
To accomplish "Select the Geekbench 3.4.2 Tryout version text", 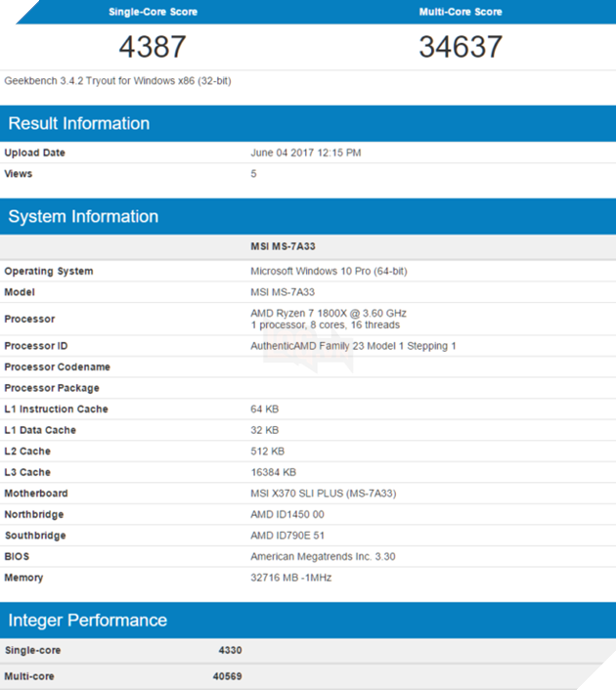I will [117, 81].
